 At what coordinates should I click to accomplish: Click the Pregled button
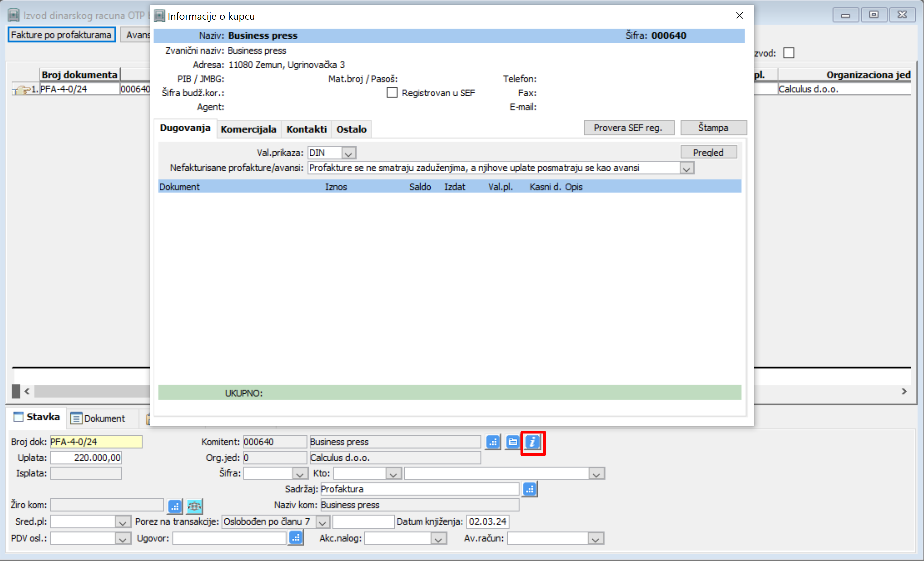[708, 152]
